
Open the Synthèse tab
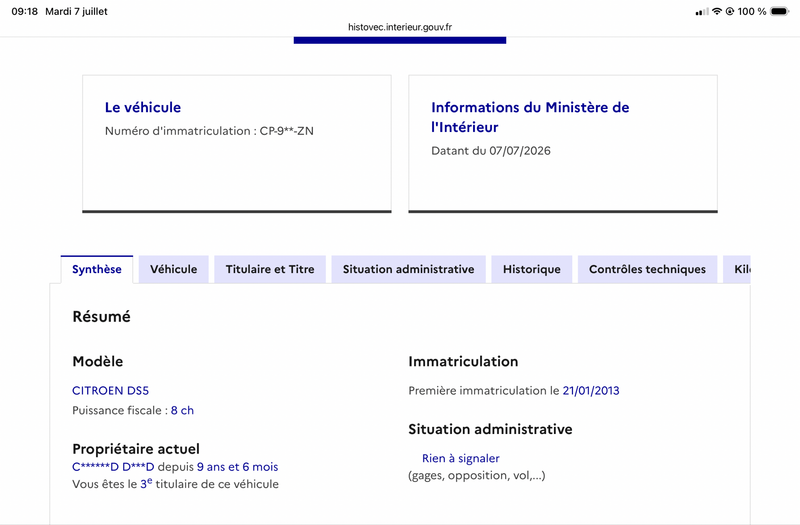(97, 269)
